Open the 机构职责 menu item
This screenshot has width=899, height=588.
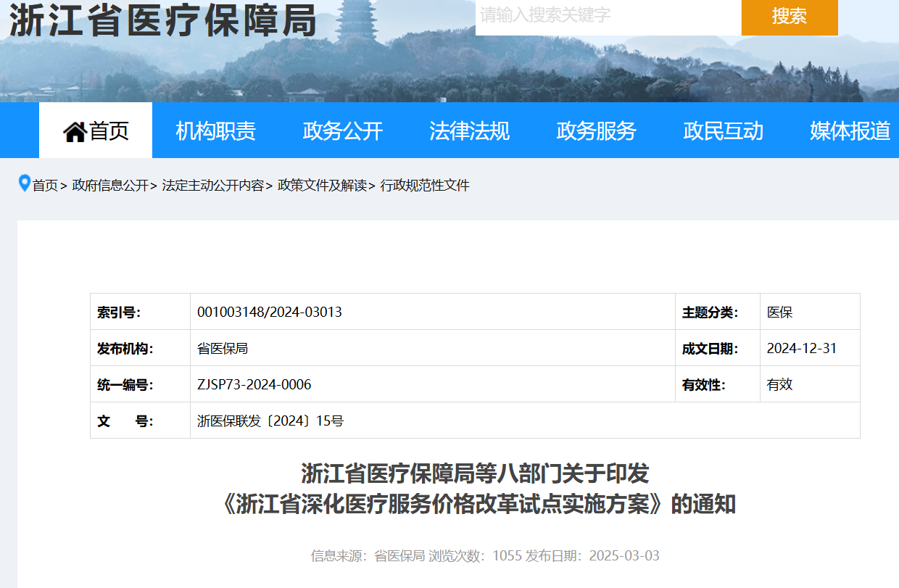pos(215,131)
